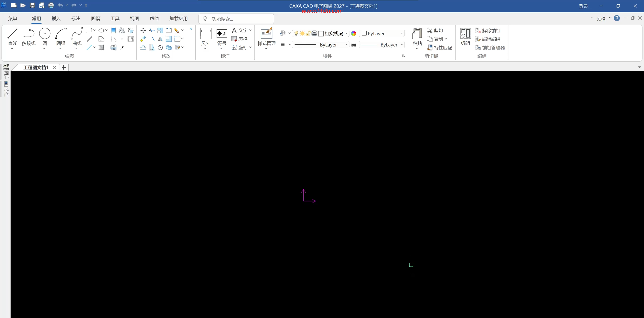The height and width of the screenshot is (318, 644).
Task: Expand the 直线 tool dropdown arrow
Action: coord(12,48)
